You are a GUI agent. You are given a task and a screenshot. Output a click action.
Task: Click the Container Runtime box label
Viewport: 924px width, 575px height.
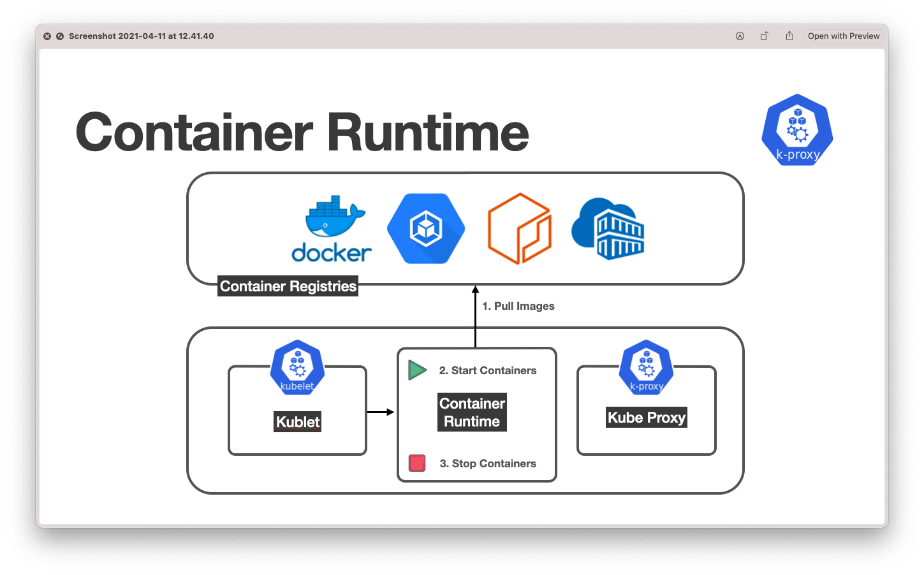click(472, 412)
